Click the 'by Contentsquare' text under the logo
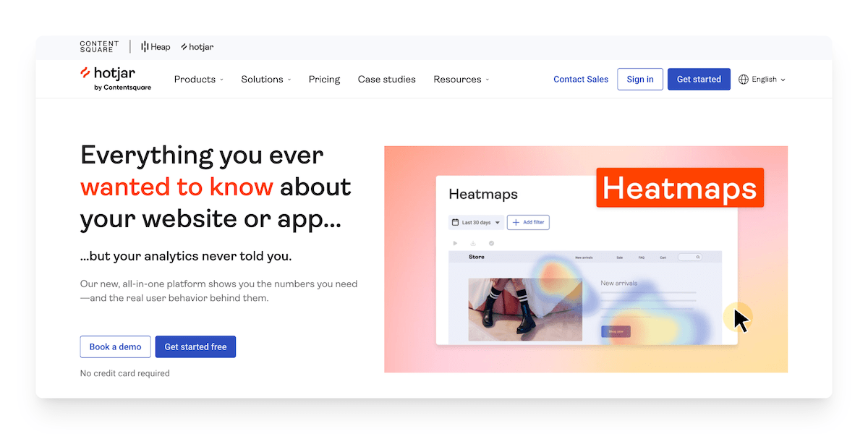 point(122,88)
